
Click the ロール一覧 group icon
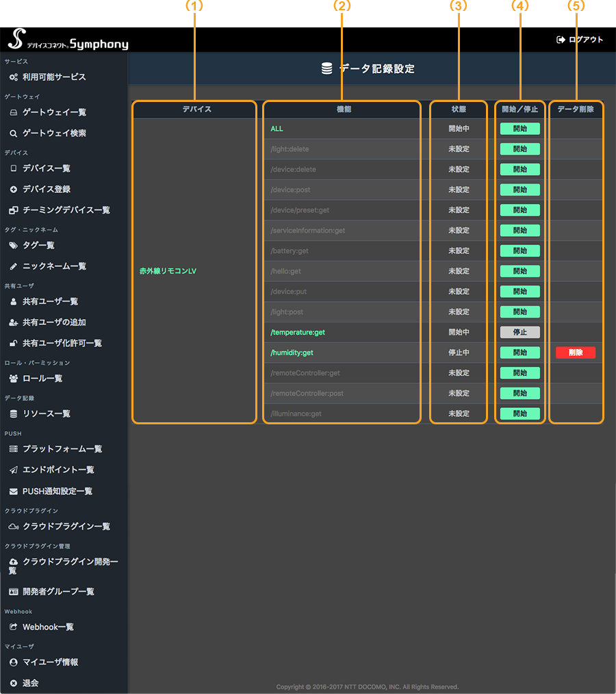click(14, 378)
